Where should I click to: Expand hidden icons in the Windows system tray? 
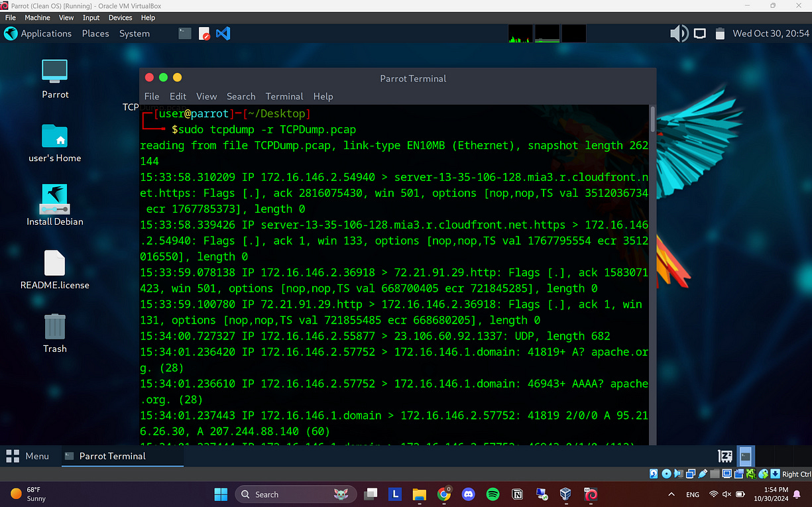[671, 494]
